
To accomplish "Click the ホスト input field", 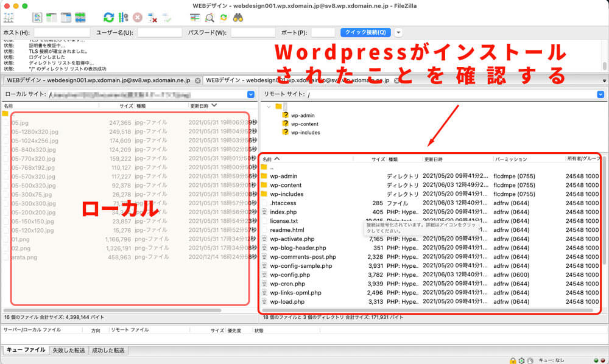I will (x=62, y=32).
